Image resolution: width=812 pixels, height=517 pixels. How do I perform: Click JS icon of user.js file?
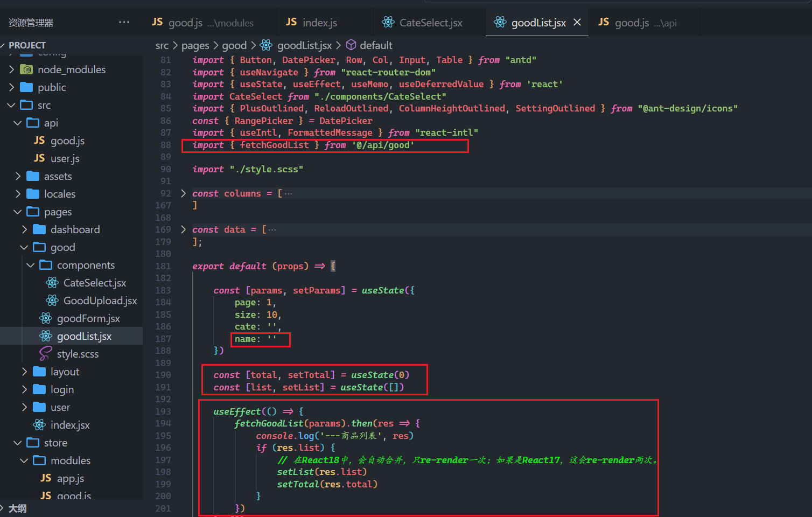tap(39, 158)
